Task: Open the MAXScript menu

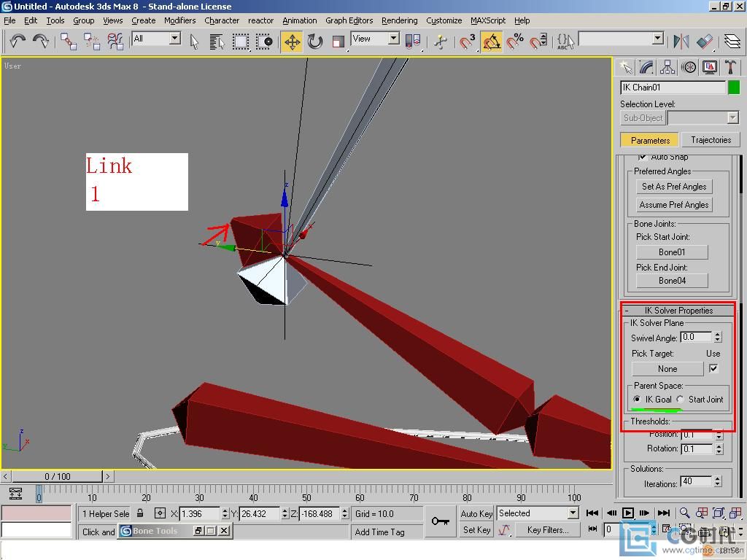Action: pos(488,20)
